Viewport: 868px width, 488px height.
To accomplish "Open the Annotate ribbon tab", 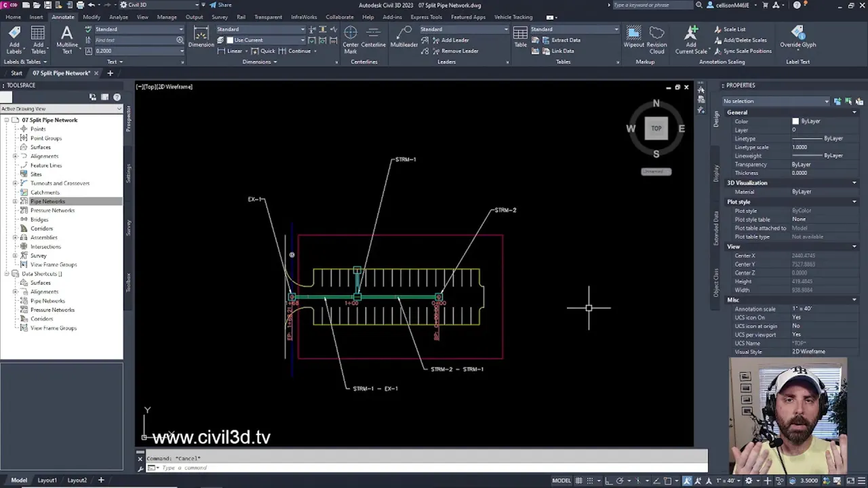I will (x=63, y=17).
